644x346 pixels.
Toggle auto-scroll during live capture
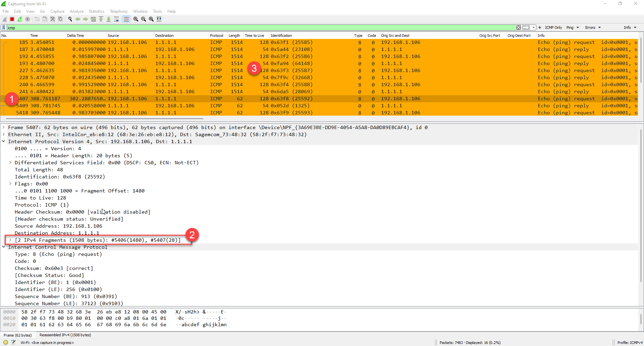point(116,19)
